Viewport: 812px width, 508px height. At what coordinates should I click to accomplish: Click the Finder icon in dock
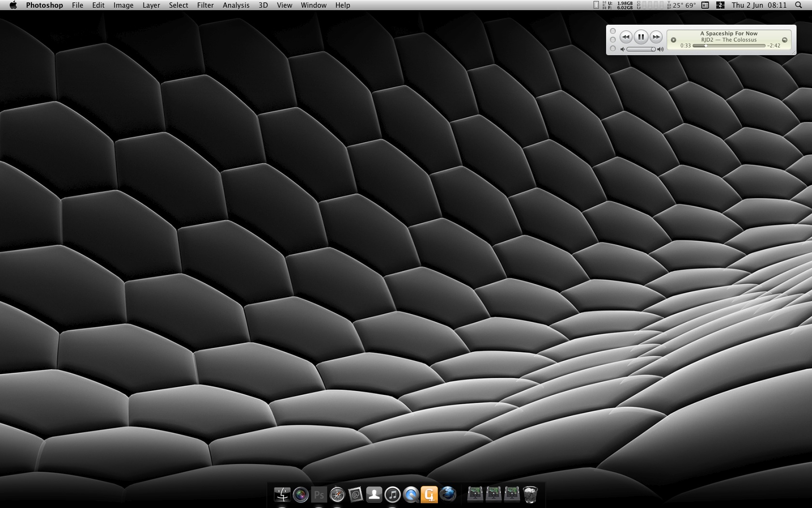click(x=282, y=494)
